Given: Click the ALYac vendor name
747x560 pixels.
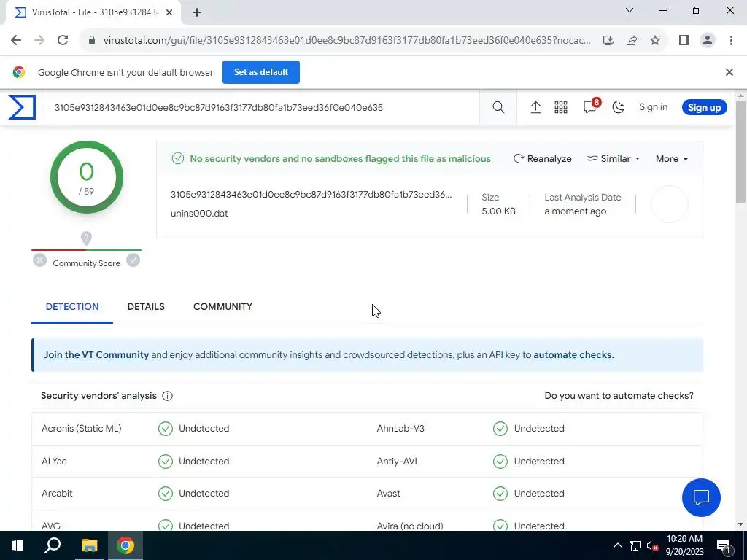Looking at the screenshot, I should click(x=54, y=461).
